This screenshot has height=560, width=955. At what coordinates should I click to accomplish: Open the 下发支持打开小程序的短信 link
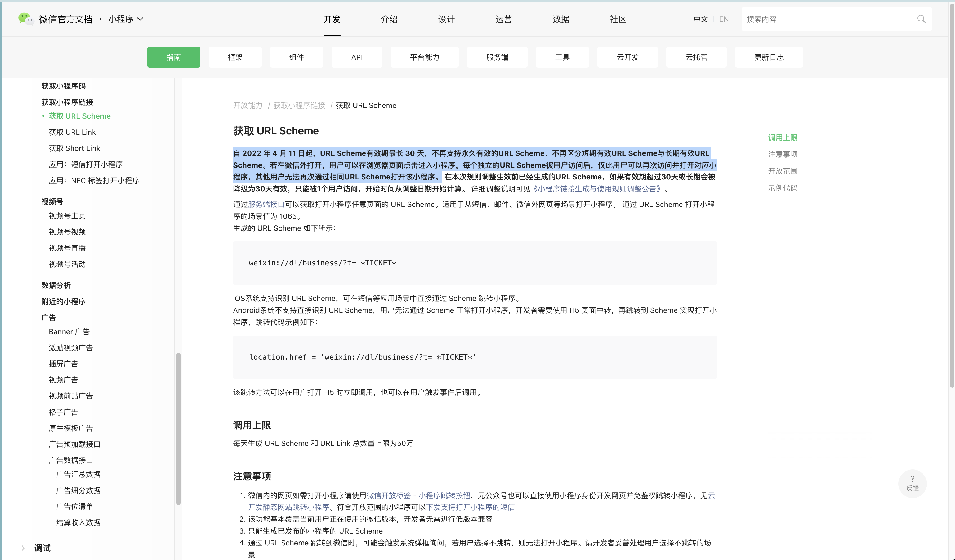(471, 507)
